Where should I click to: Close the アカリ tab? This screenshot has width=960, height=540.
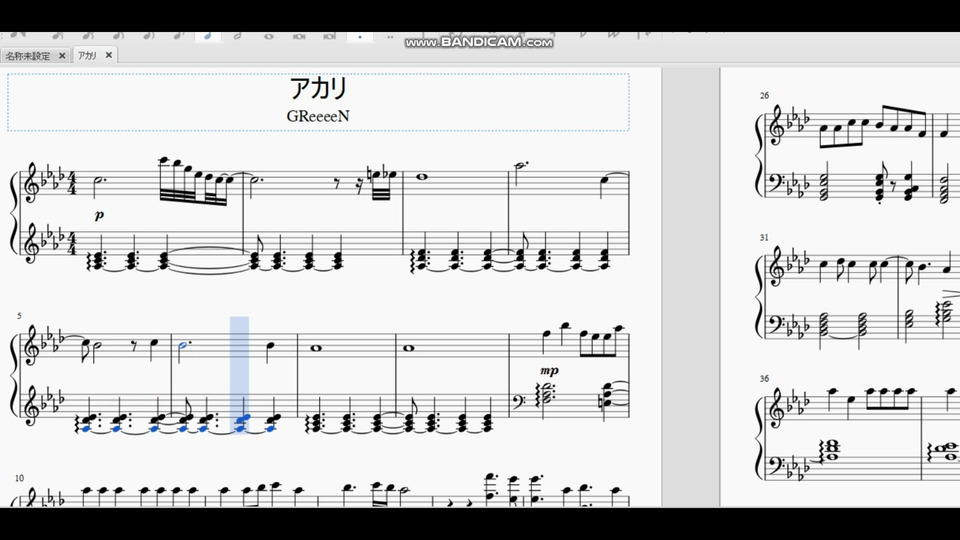click(x=108, y=55)
